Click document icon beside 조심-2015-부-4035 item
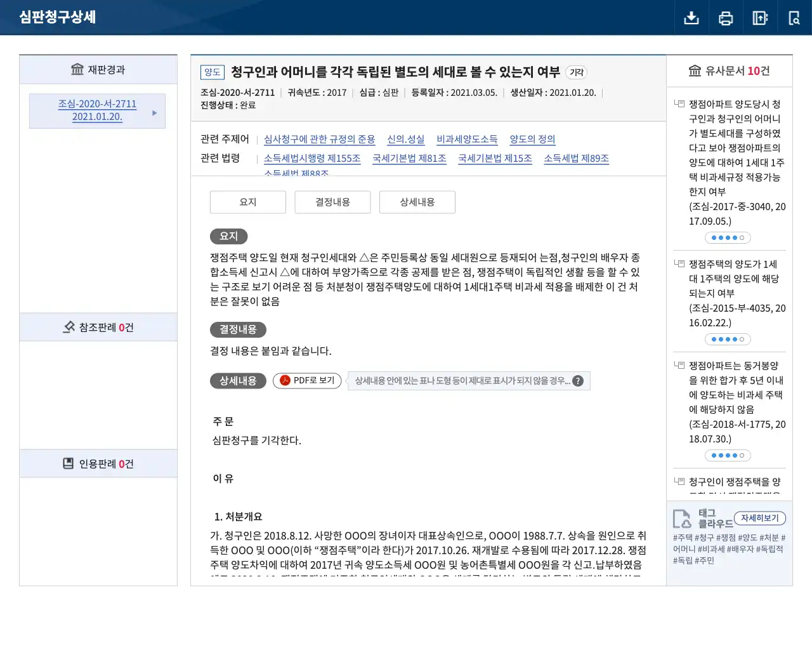Screen dimensions: 812x650 [x=679, y=263]
